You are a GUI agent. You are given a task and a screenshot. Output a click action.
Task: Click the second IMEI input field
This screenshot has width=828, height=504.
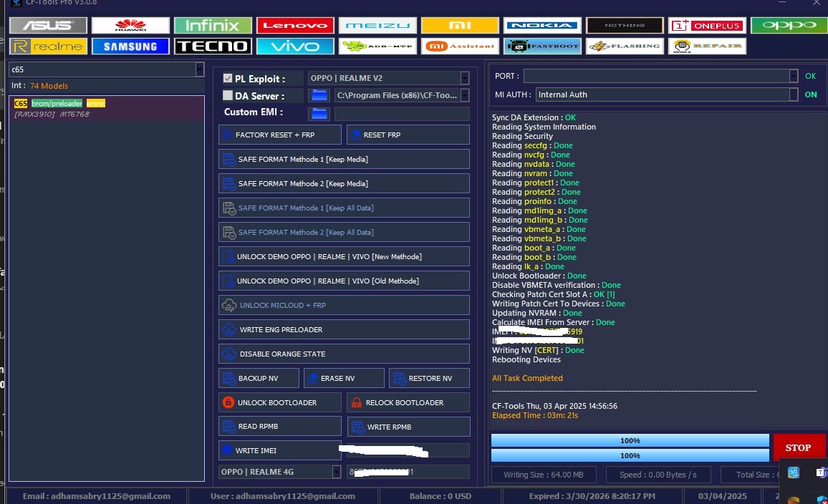click(x=408, y=472)
